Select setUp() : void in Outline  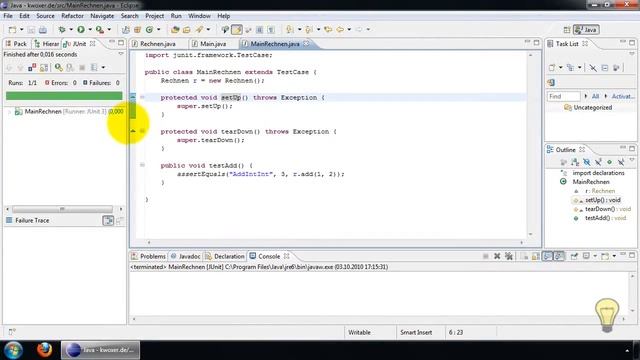click(602, 200)
